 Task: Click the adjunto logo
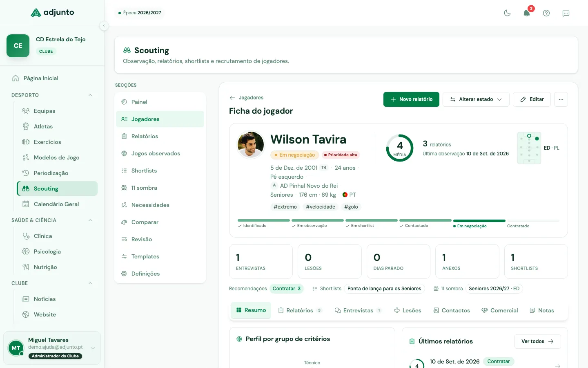click(x=52, y=13)
